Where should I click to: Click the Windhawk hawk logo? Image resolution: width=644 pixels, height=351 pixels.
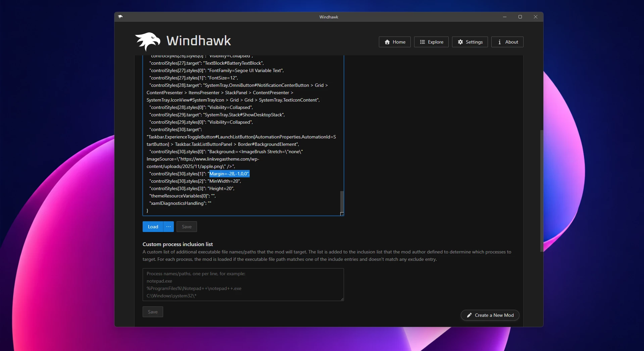click(x=148, y=41)
